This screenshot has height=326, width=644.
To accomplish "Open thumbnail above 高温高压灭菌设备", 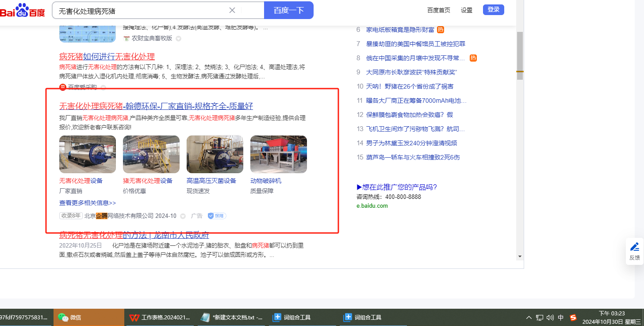I will (x=215, y=154).
